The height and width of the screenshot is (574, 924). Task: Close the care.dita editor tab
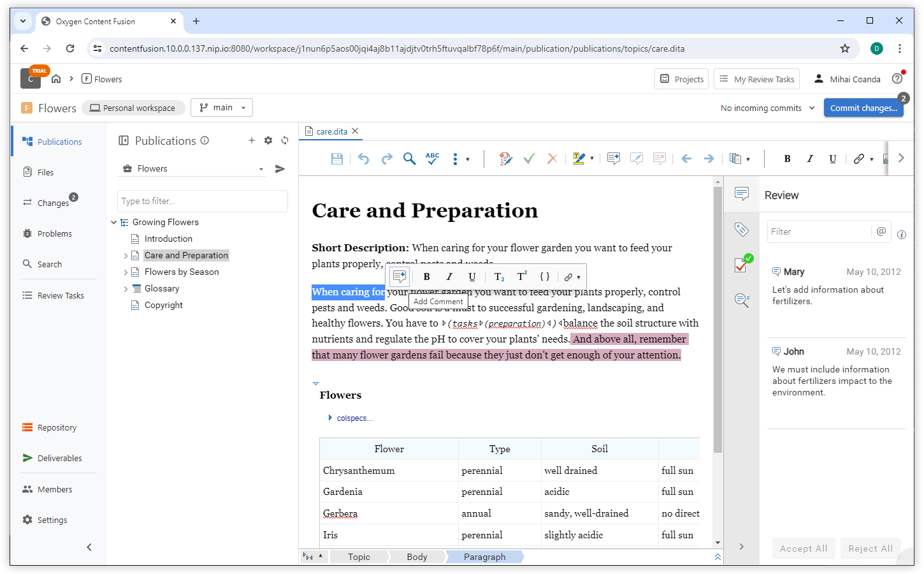355,131
